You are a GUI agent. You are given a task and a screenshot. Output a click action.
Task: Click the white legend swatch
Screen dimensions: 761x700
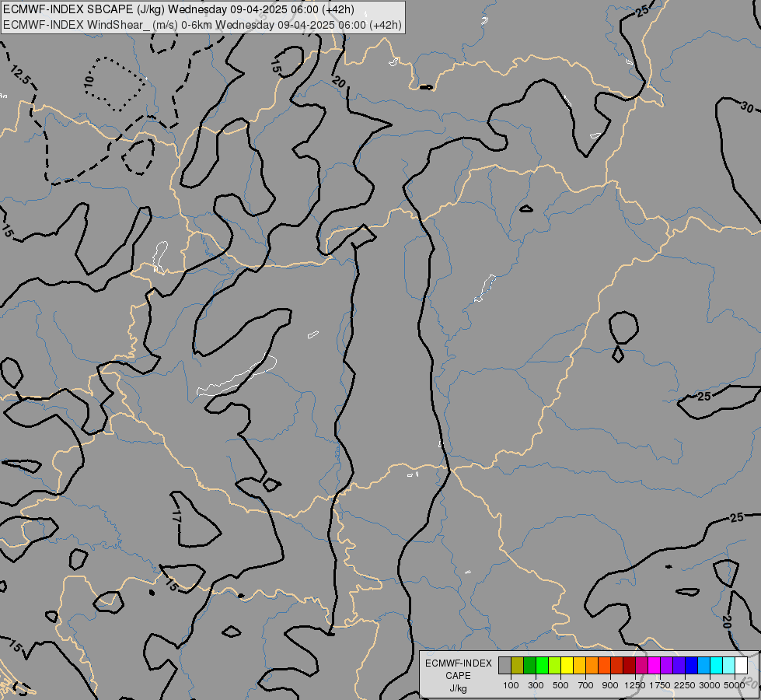coord(741,666)
